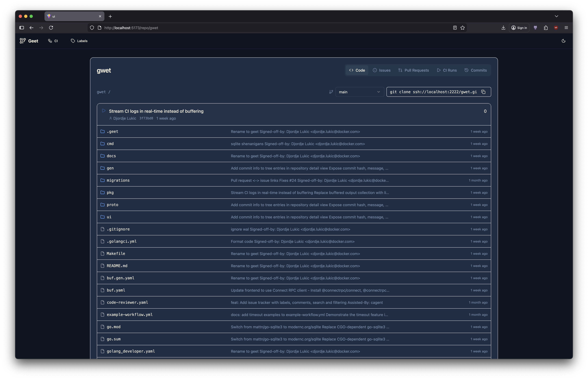Copy the git clone command
Image resolution: width=588 pixels, height=379 pixels.
coord(483,92)
